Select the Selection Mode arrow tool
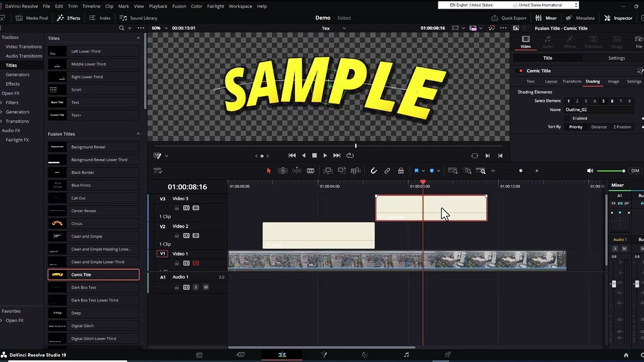This screenshot has width=644, height=362. click(269, 171)
